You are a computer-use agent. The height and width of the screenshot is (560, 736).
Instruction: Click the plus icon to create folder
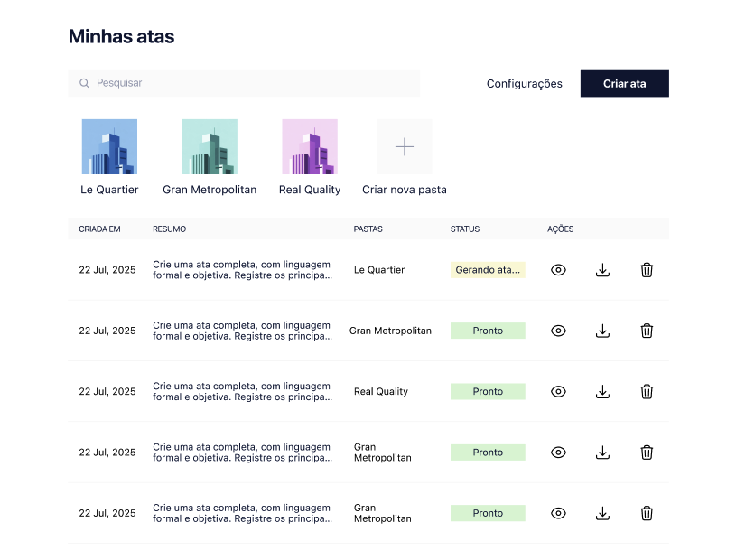[x=405, y=147]
